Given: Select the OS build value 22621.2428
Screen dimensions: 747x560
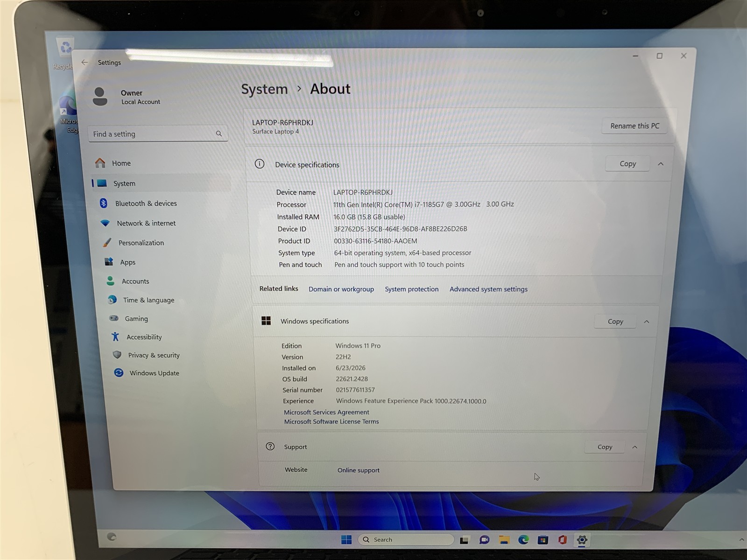Looking at the screenshot, I should pos(352,379).
